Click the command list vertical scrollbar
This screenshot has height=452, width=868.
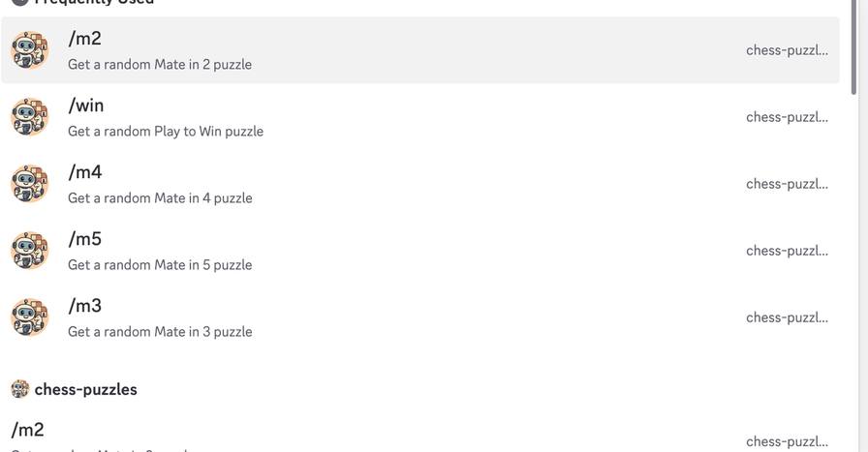tap(853, 48)
